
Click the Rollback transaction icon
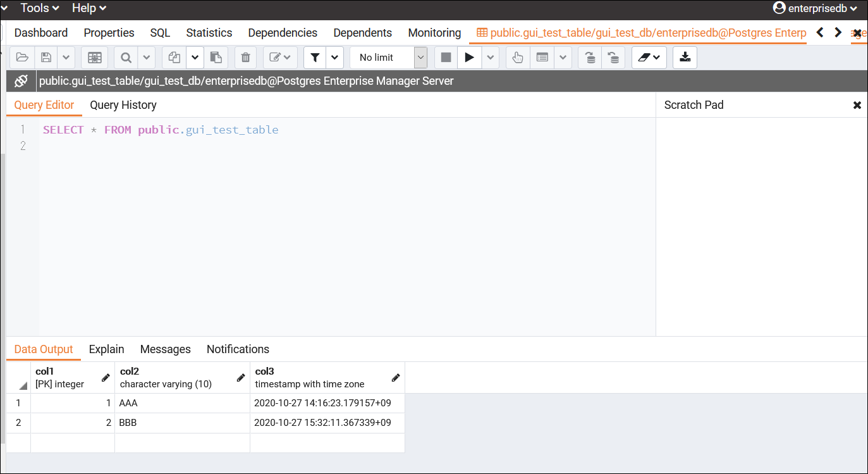[x=613, y=58]
